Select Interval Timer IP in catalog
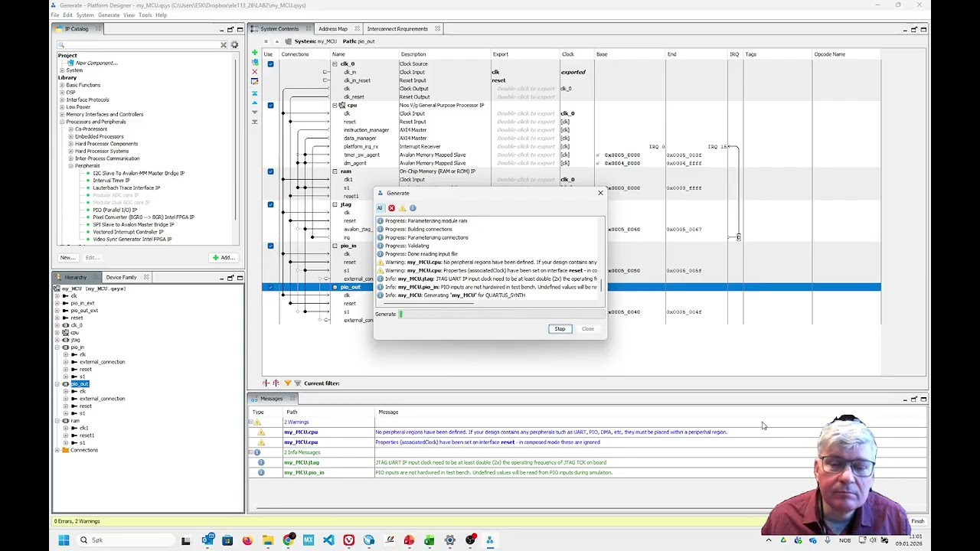The width and height of the screenshot is (980, 551). coord(111,181)
